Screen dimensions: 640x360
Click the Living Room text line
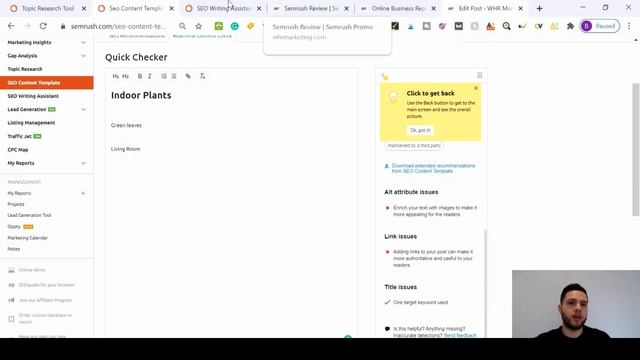pos(126,149)
